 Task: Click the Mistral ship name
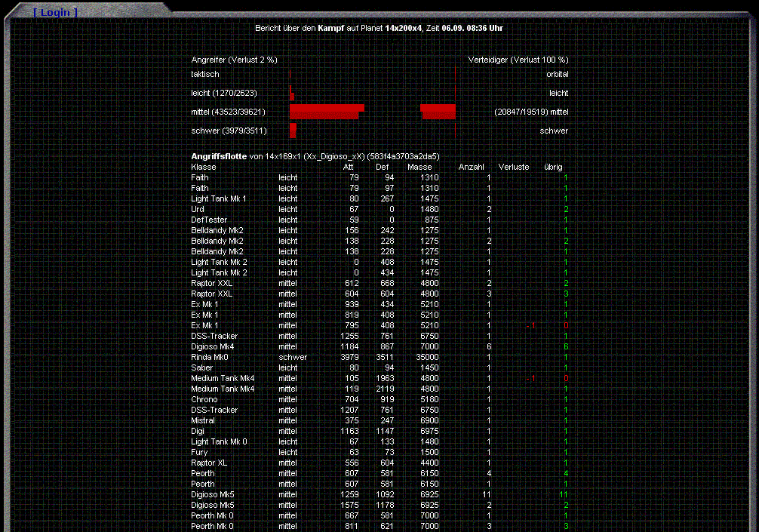pyautogui.click(x=203, y=420)
